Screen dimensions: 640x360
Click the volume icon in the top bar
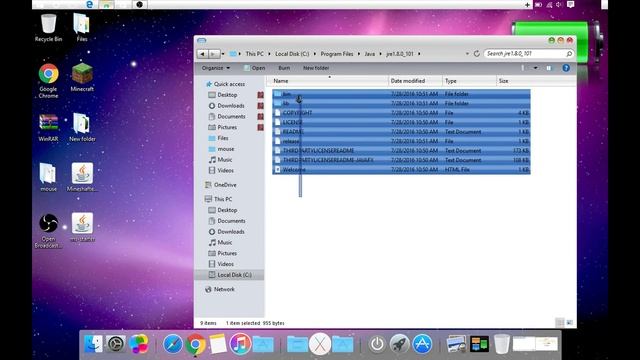[559, 4]
